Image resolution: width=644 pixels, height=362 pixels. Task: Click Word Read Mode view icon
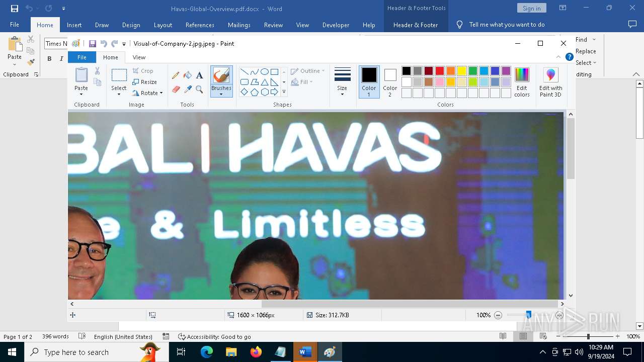(x=503, y=336)
